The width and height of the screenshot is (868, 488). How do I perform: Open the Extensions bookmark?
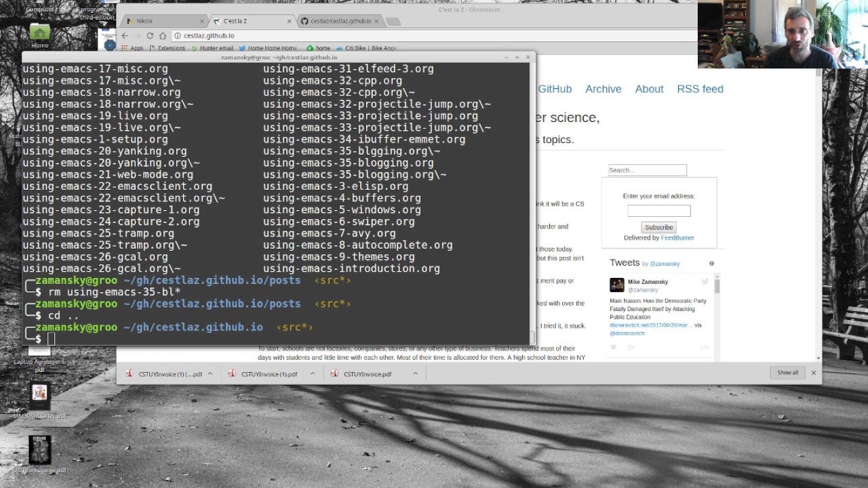(x=167, y=48)
